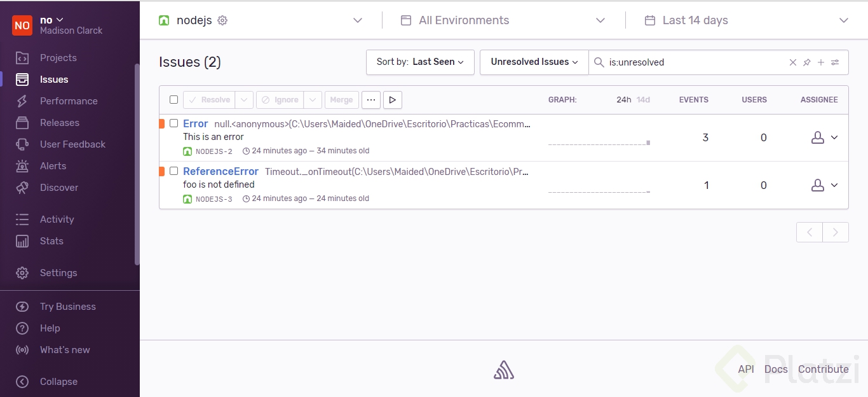868x397 pixels.
Task: Click the ASSIGNEE column header
Action: point(819,100)
